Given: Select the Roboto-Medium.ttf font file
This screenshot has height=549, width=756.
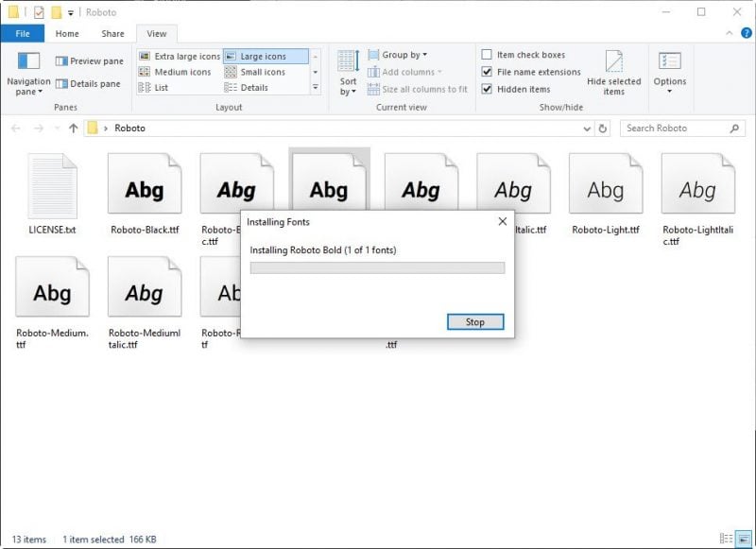Looking at the screenshot, I should (52, 302).
